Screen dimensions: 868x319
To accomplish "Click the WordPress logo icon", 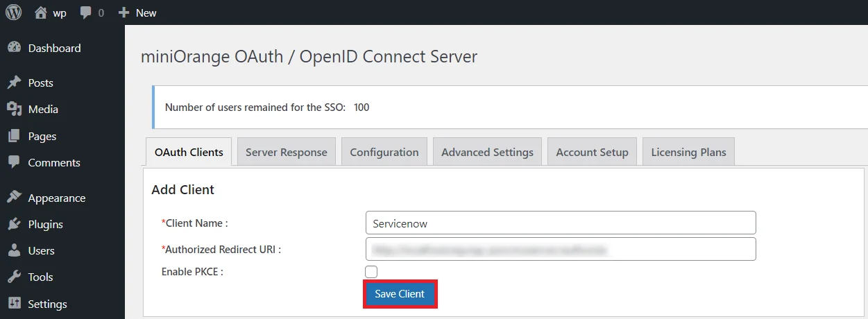I will coord(14,12).
